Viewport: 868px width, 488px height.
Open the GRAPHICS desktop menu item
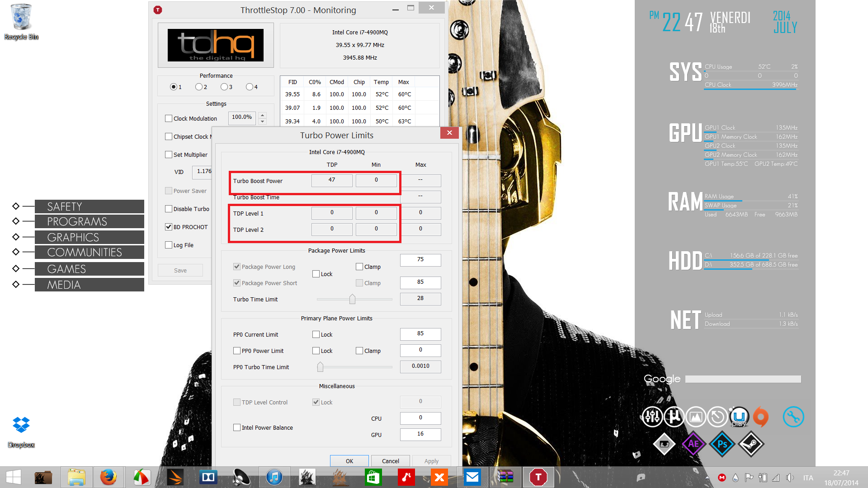tap(89, 237)
